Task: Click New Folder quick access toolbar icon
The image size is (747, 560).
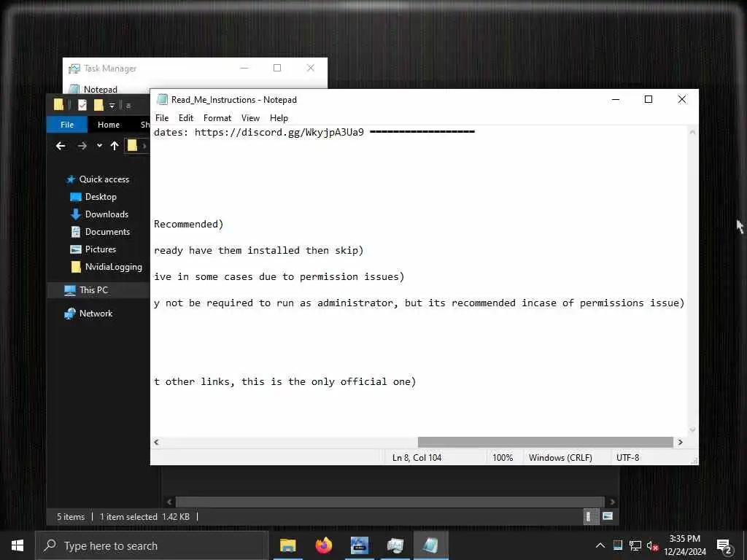Action: coord(98,105)
